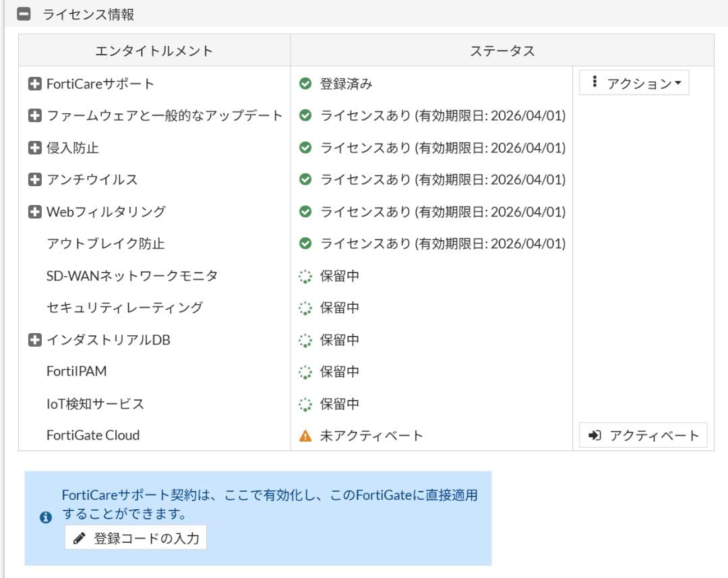Expand the FortiCareサポート entitlement row
The height and width of the screenshot is (578, 728).
(x=34, y=84)
